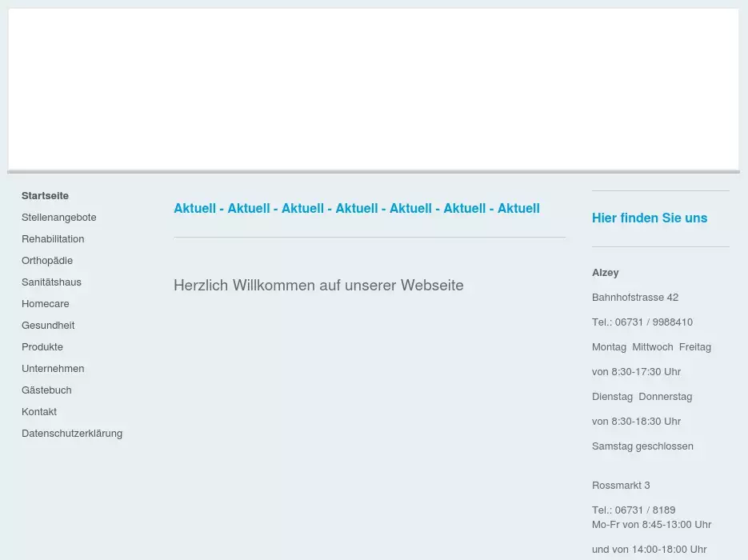Click the bold Alzey location label
Viewport: 748px width, 560px height.
(606, 273)
